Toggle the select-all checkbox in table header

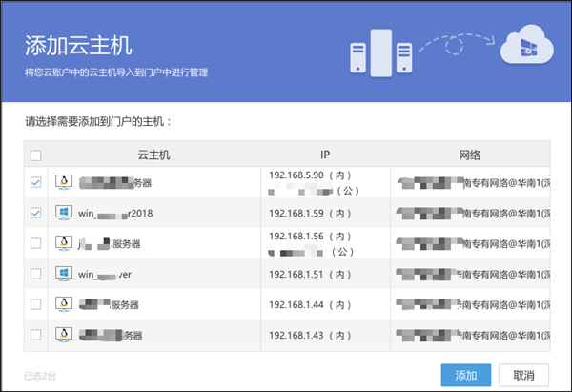(36, 155)
